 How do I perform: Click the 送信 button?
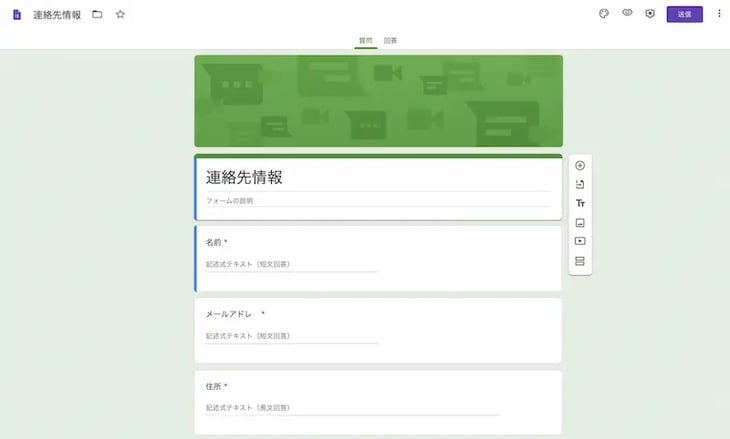click(x=684, y=14)
